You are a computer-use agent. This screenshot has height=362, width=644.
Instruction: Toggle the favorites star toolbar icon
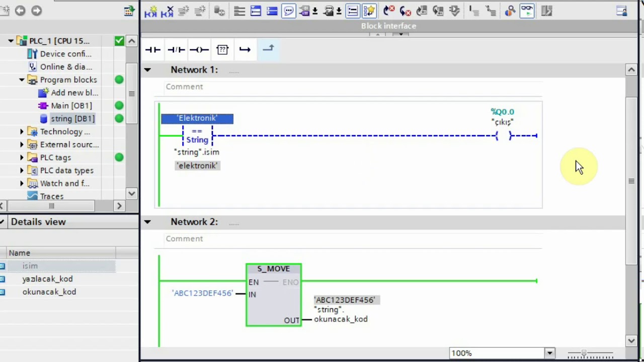(x=369, y=11)
